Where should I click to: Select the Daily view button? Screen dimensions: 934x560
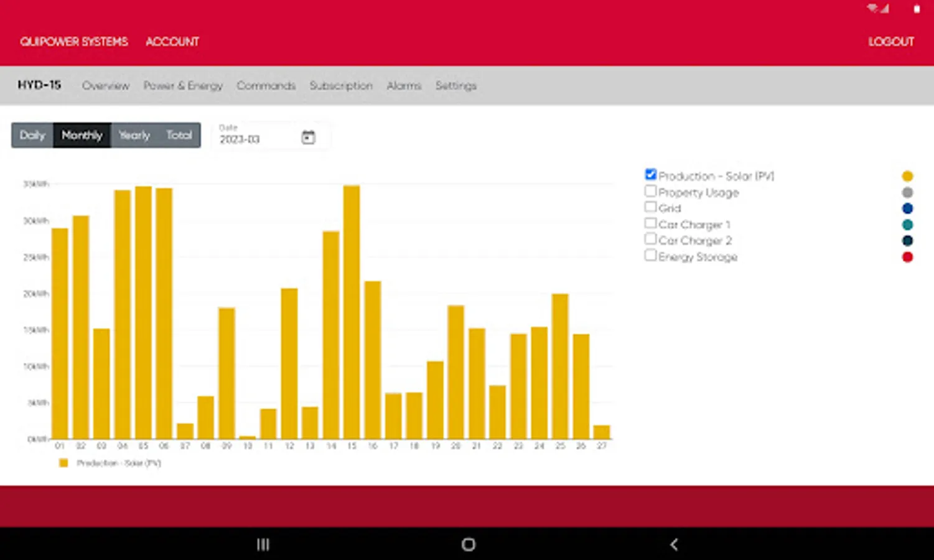click(x=32, y=135)
